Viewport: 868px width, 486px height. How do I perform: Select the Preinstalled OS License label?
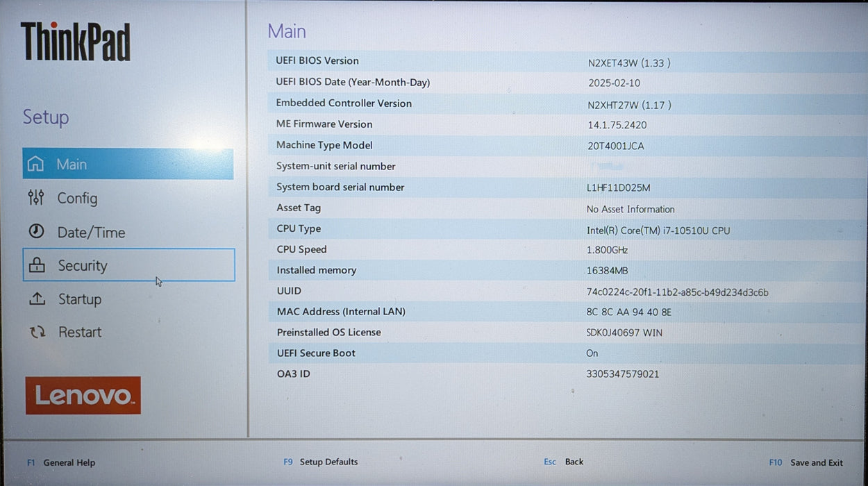(329, 332)
